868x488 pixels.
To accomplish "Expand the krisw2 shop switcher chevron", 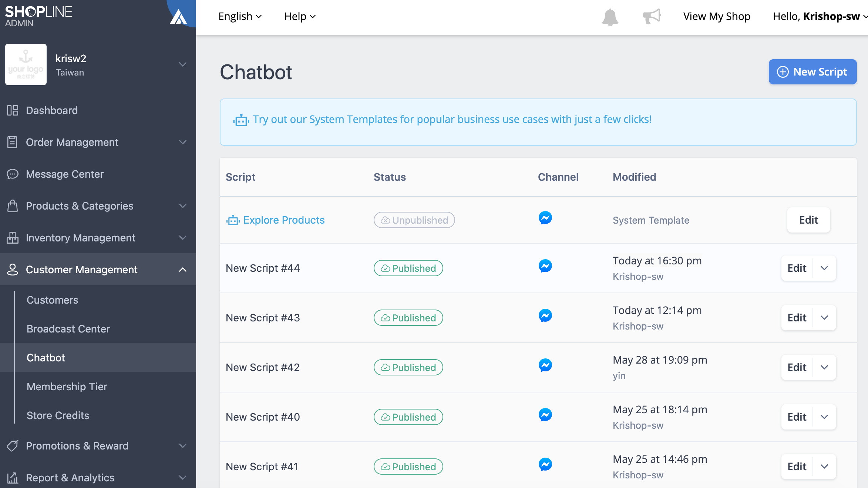I will (183, 64).
